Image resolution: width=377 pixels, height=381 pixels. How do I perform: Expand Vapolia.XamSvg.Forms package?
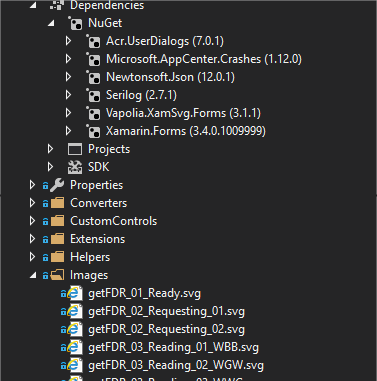pos(68,113)
